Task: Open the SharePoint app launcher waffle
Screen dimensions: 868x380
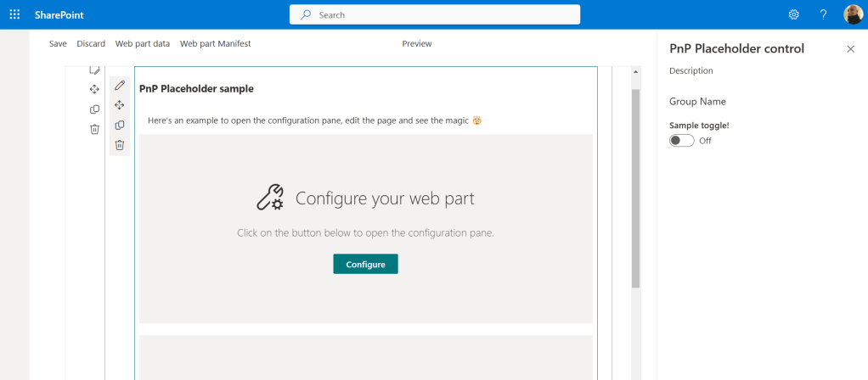Action: click(14, 14)
